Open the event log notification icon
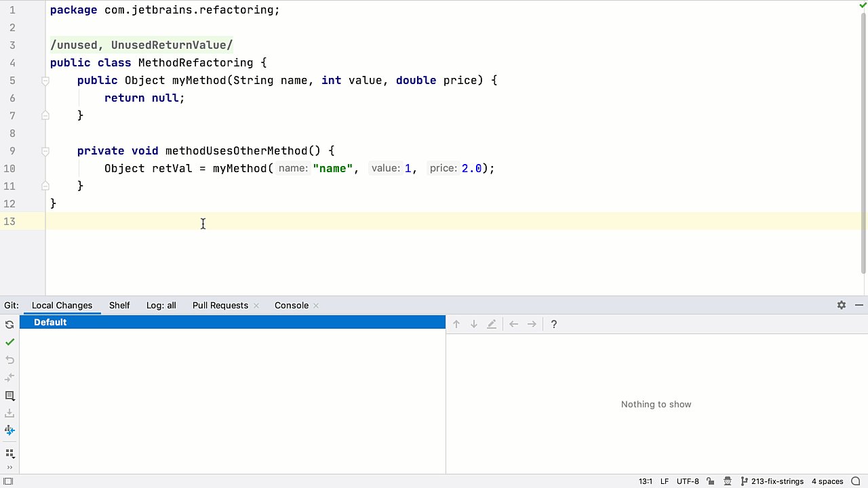The image size is (868, 488). click(x=856, y=481)
